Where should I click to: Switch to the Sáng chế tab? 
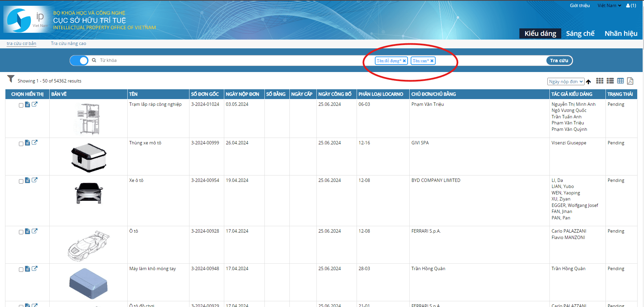(580, 33)
